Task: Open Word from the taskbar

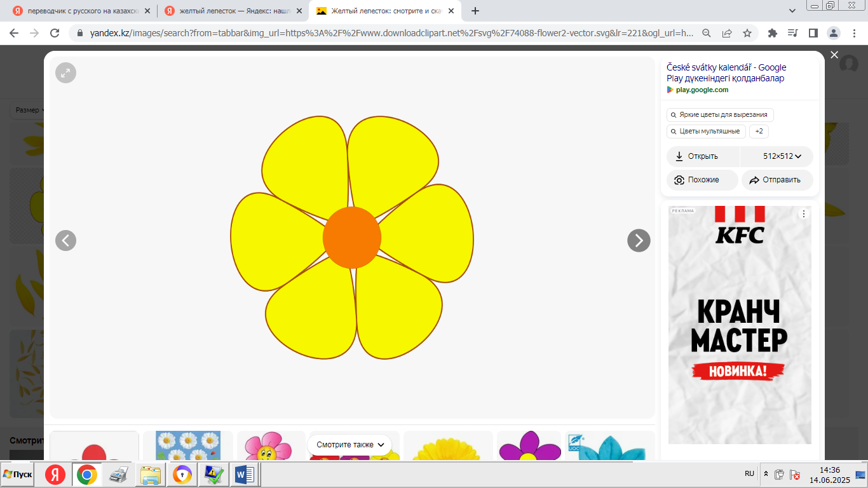Action: coord(244,475)
